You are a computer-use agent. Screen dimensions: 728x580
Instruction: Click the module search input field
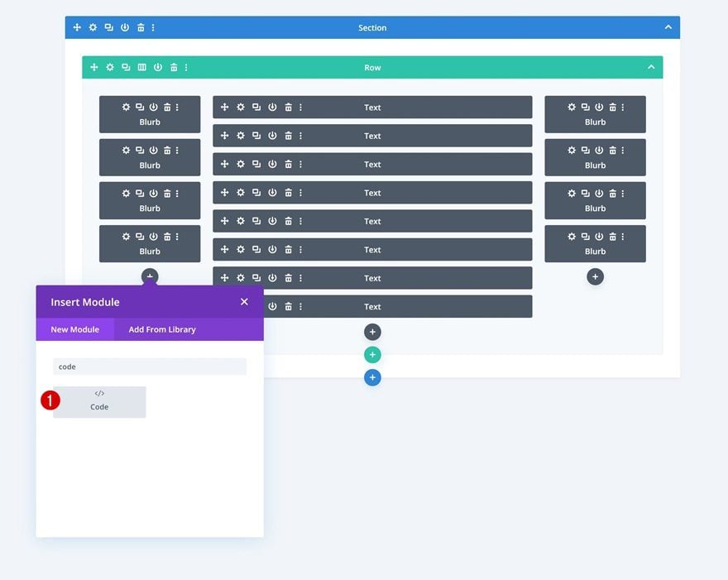150,367
